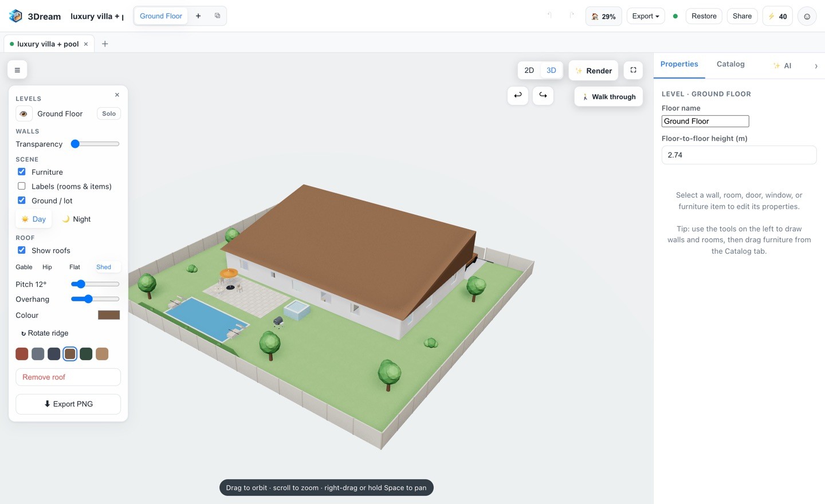This screenshot has width=825, height=504.
Task: Click the Rotate ridge button
Action: click(45, 333)
